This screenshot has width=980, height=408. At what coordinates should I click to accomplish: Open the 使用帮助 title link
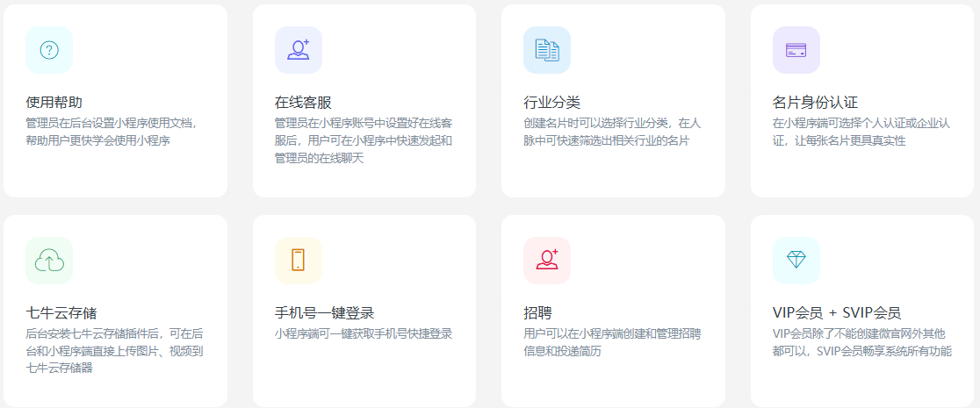point(54,103)
